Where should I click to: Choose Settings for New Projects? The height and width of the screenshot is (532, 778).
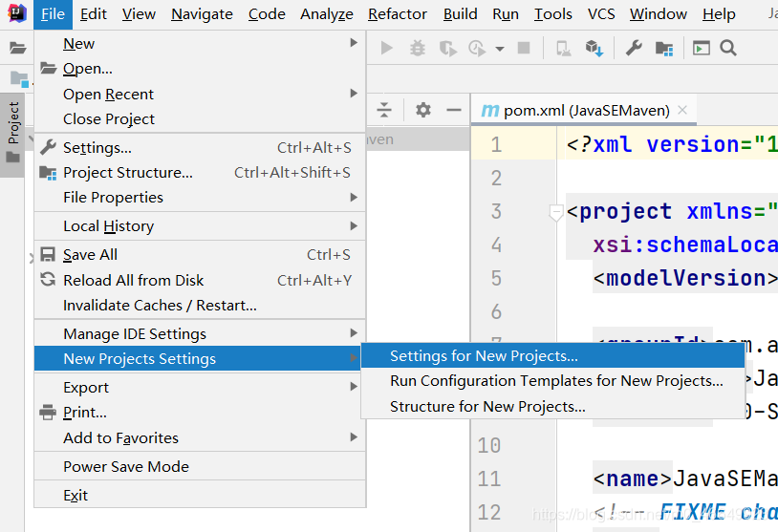point(484,356)
